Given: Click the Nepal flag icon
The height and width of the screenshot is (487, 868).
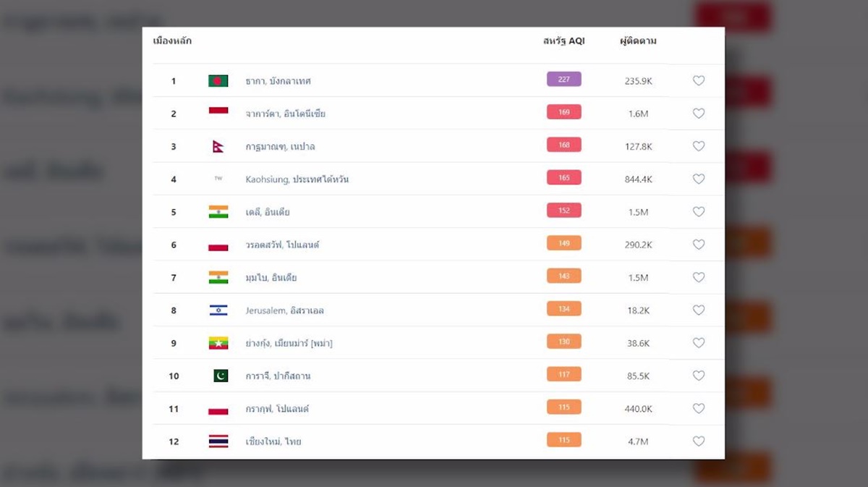Looking at the screenshot, I should (218, 147).
